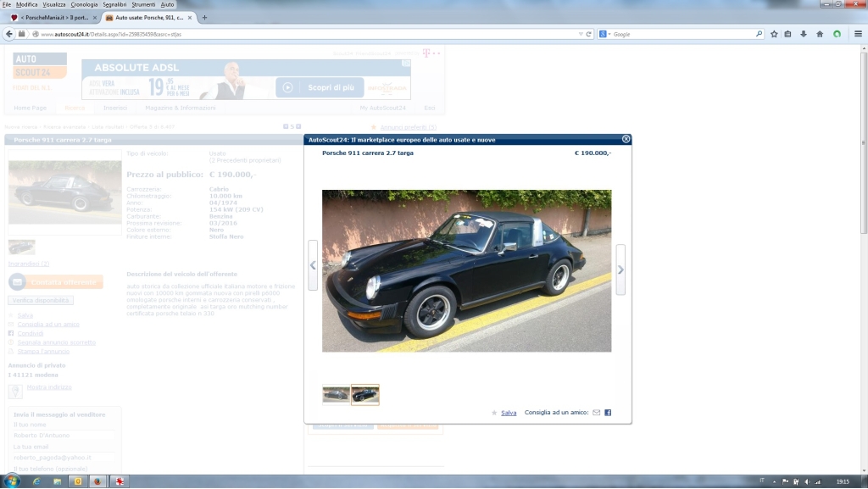Image resolution: width=868 pixels, height=489 pixels.
Task: Click the browser back button
Action: [x=8, y=34]
